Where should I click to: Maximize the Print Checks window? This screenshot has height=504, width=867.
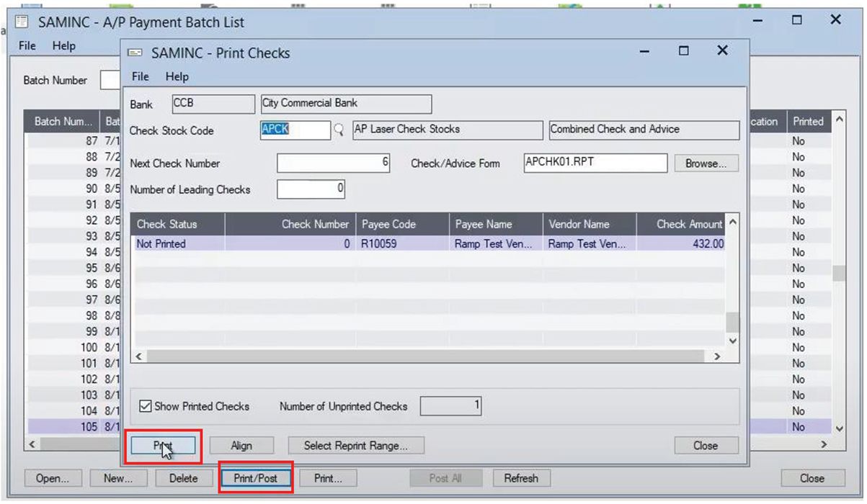click(683, 51)
